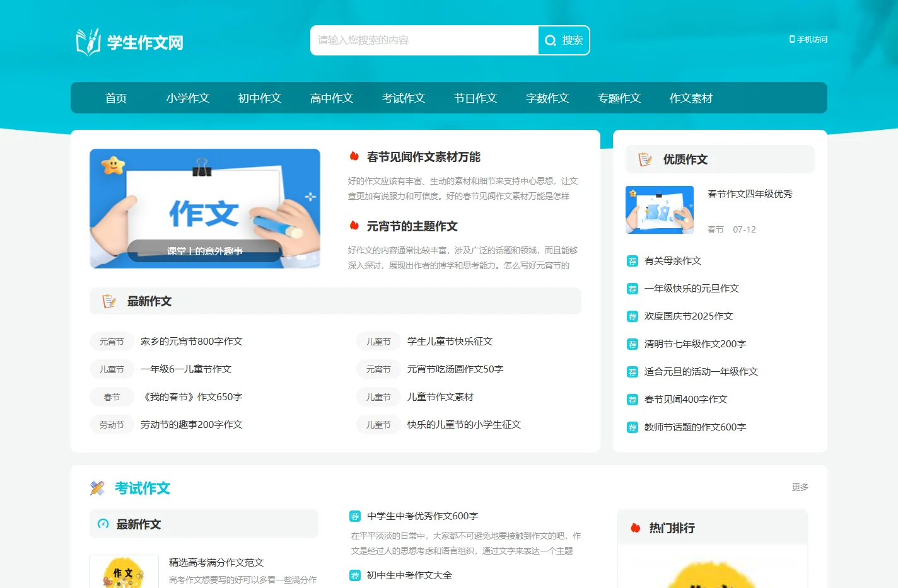Click the 荐 badge beside 欢度国庆节2025作文
Screen dimensions: 898x588
633,316
